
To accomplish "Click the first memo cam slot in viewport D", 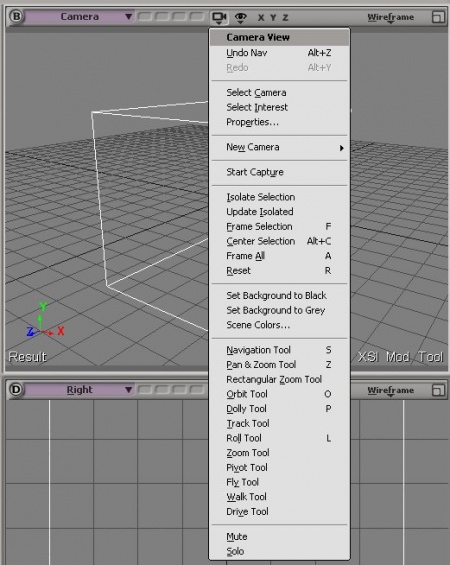I will [145, 390].
